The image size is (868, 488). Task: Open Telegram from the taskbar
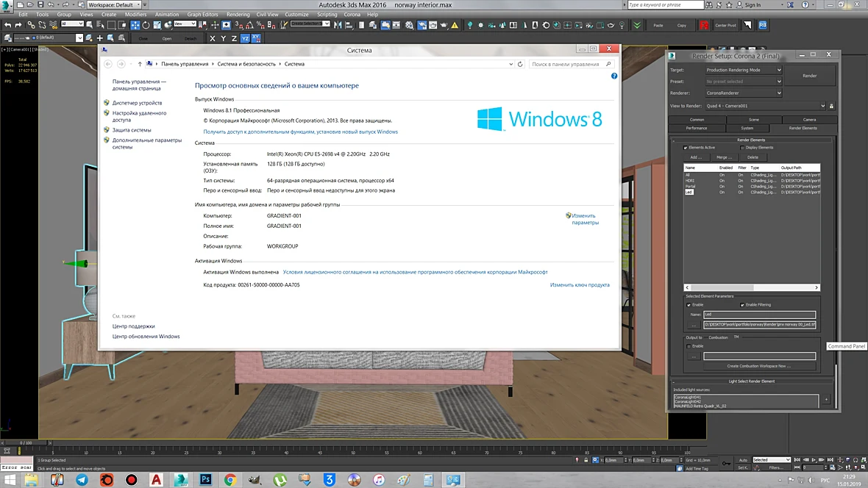click(82, 480)
